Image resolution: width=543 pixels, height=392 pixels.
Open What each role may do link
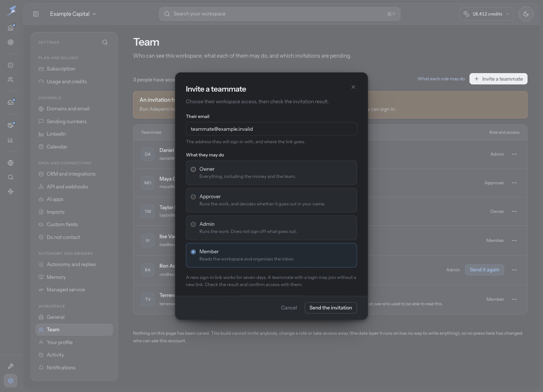[441, 79]
